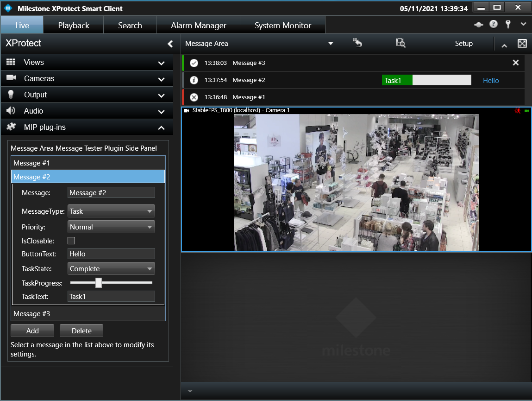Image resolution: width=532 pixels, height=401 pixels.
Task: Select Message #2 in plugin list
Action: point(88,177)
